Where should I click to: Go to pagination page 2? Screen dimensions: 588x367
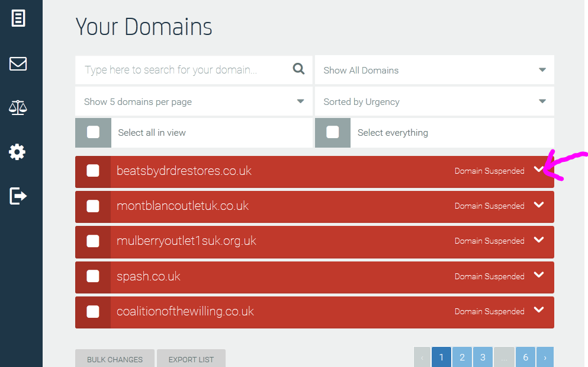[x=462, y=358]
